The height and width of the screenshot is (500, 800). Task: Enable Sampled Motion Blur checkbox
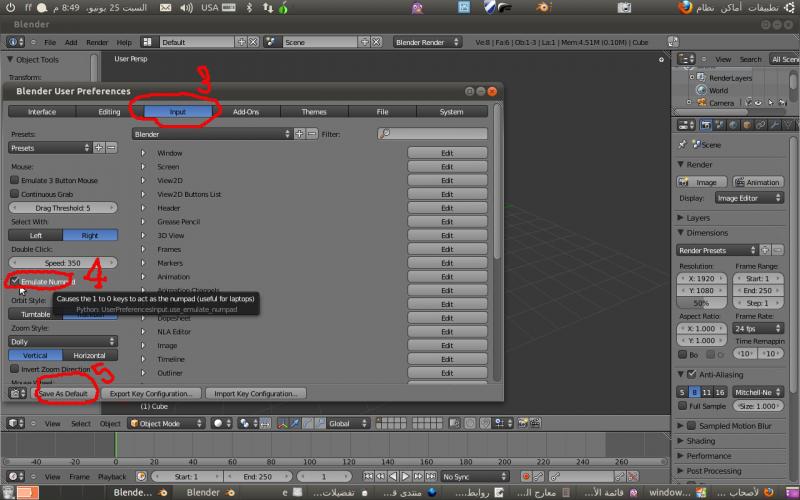pos(692,426)
